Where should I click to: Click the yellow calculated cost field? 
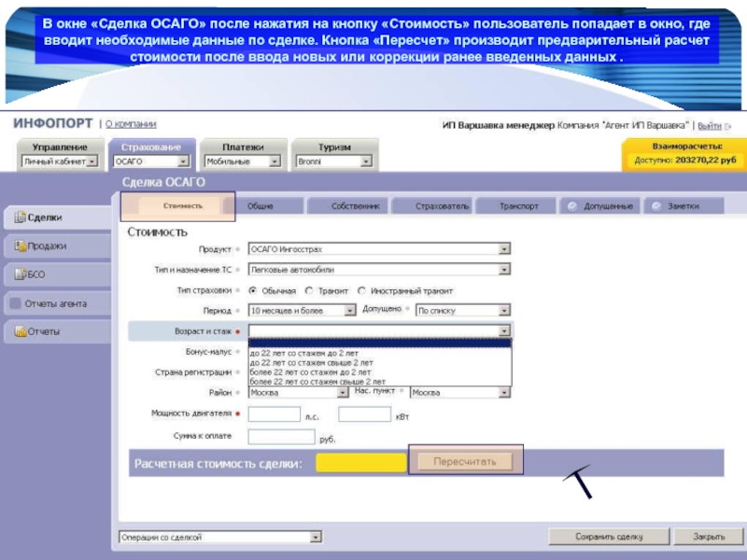coord(361,462)
